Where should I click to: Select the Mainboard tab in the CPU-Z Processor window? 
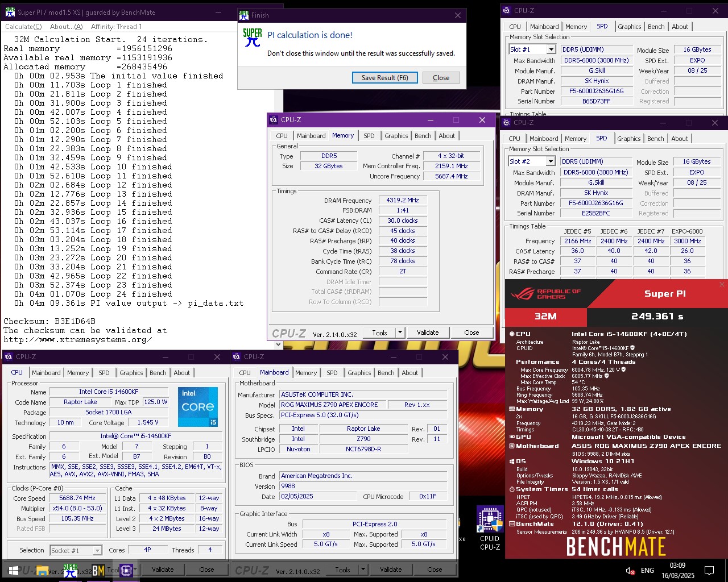coord(46,373)
